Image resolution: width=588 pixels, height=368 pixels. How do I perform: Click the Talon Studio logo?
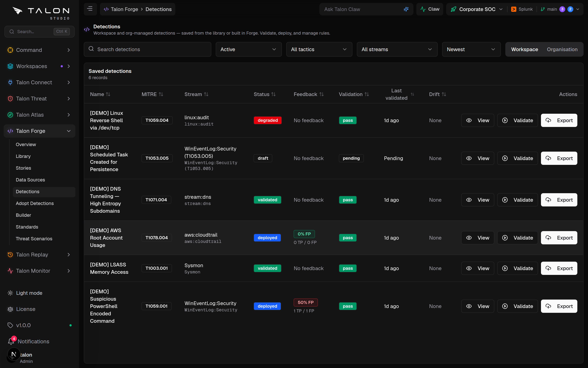coord(41,13)
